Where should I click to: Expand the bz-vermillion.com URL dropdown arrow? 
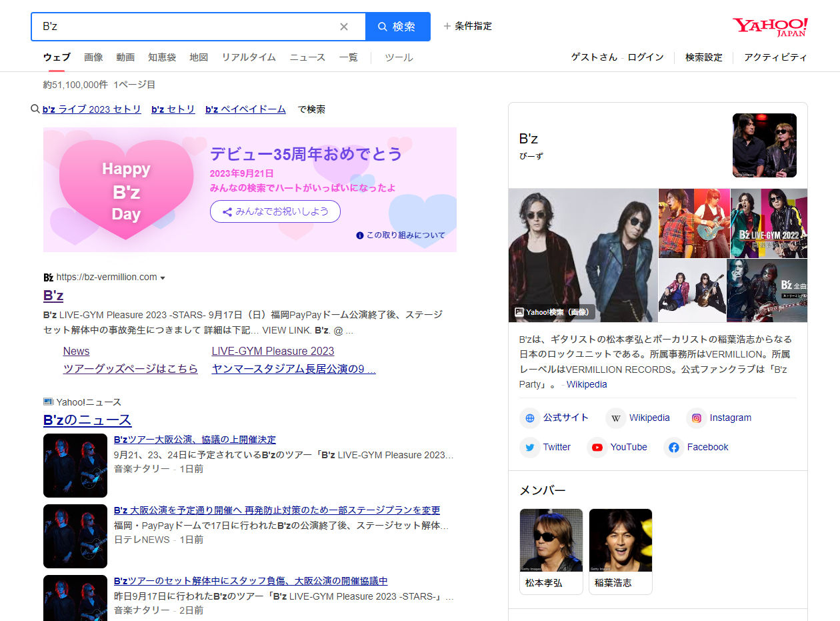point(163,277)
